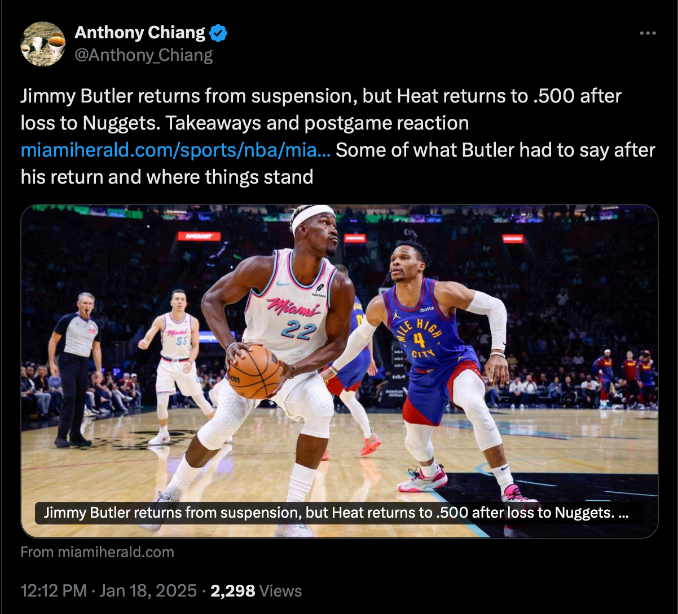Open the article preview card image
Screen dimensions: 678x614
click(339, 371)
